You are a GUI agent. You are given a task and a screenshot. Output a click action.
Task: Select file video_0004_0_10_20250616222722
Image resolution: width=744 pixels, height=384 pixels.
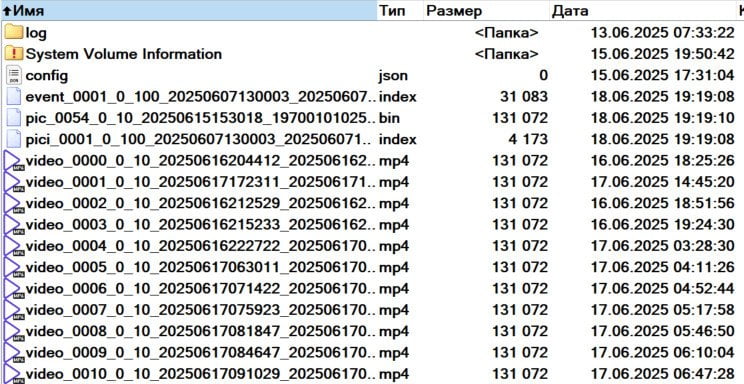click(x=201, y=246)
